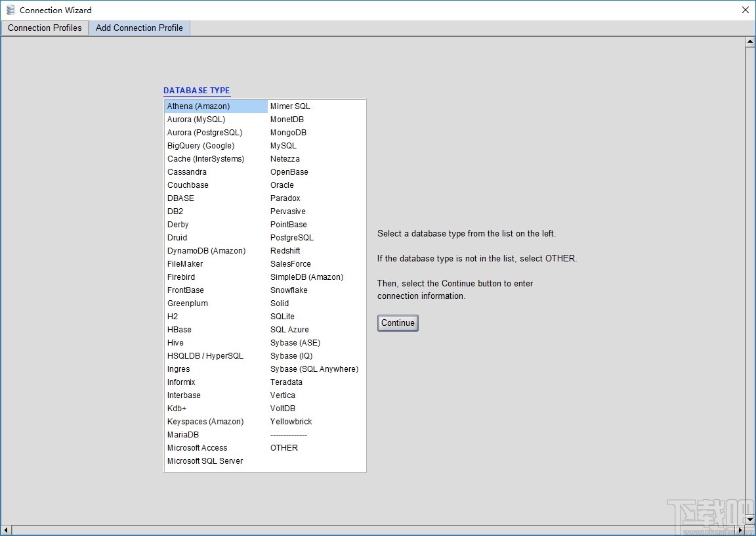Click the down arrow on the vertical scrollbar
The width and height of the screenshot is (756, 536).
tap(750, 520)
